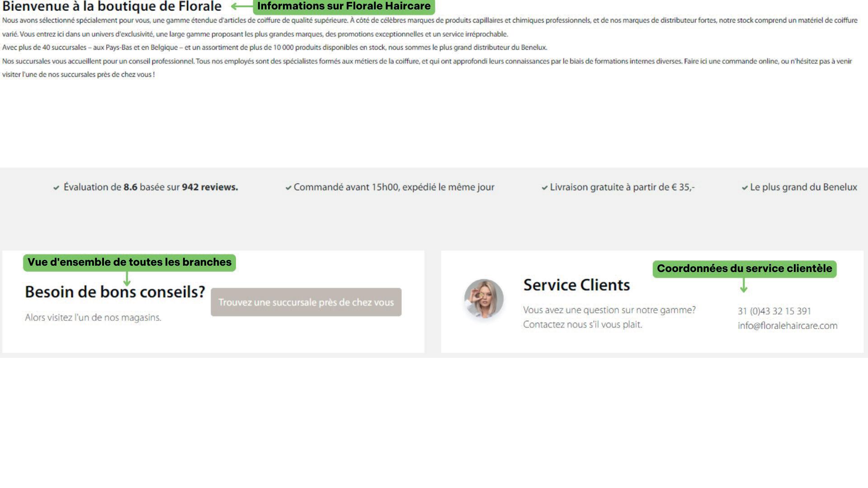Click the checkmark beside Commandé avant 15h00
The width and height of the screenshot is (868, 488).
click(x=288, y=188)
